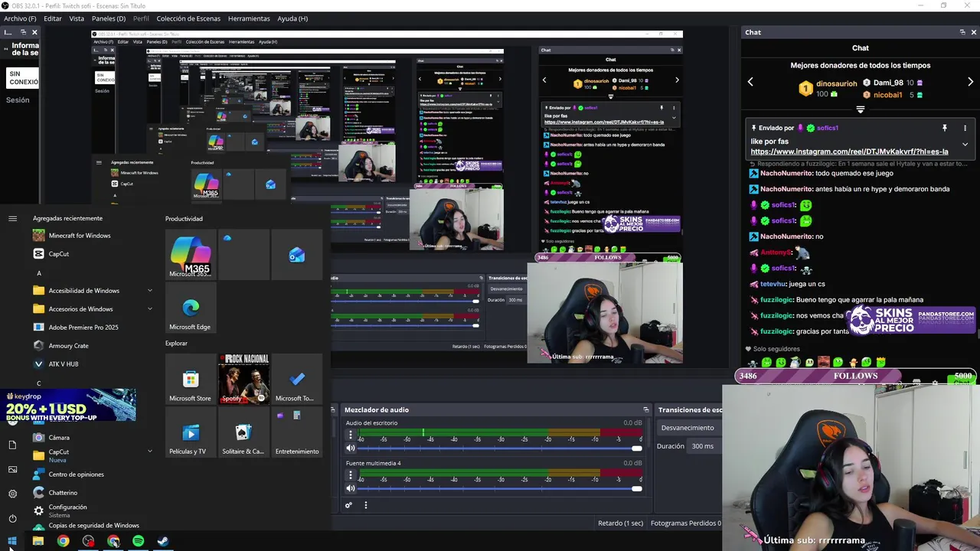The height and width of the screenshot is (551, 980).
Task: Open the Editar menu
Action: click(53, 18)
